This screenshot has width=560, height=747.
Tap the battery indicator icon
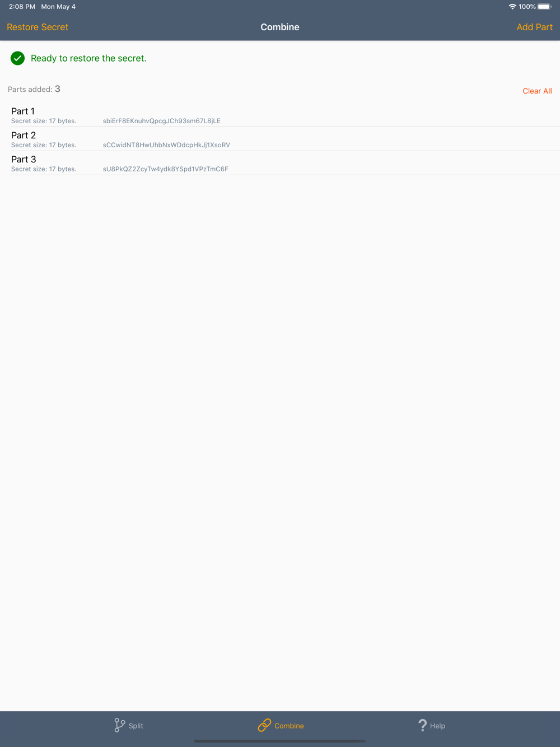pyautogui.click(x=545, y=7)
